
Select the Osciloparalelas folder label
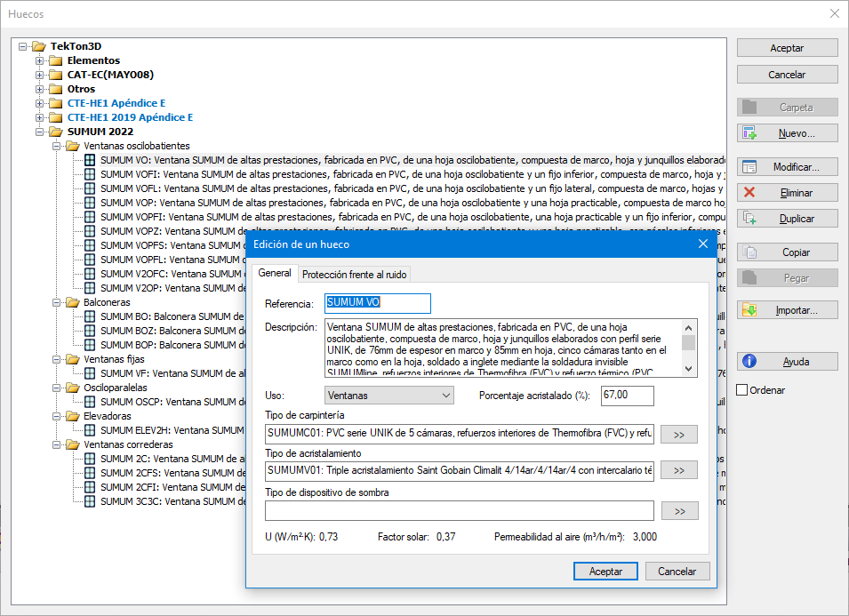coord(115,388)
